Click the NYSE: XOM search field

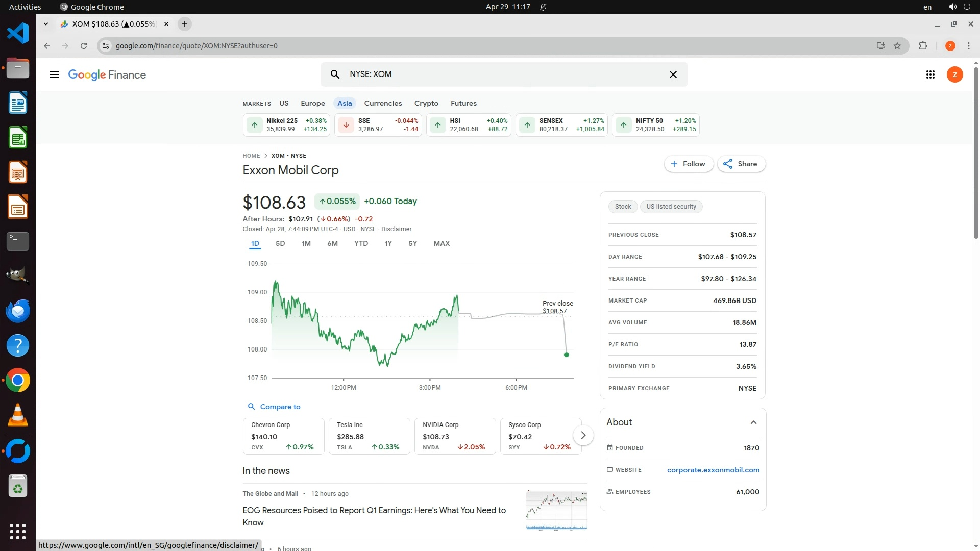pos(500,74)
